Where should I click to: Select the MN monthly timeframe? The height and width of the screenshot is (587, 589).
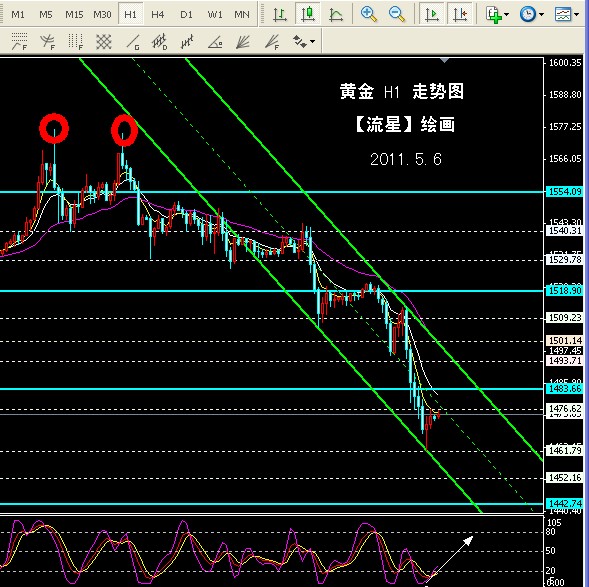[x=242, y=14]
